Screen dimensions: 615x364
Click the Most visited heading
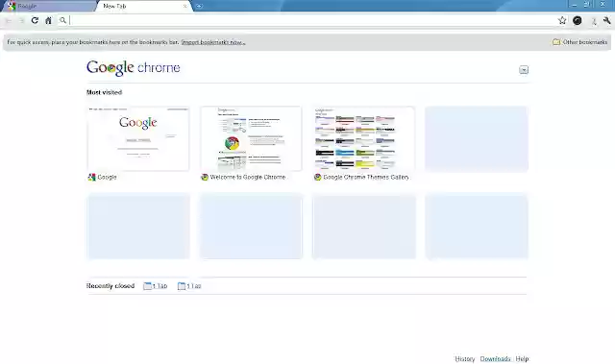[x=105, y=92]
